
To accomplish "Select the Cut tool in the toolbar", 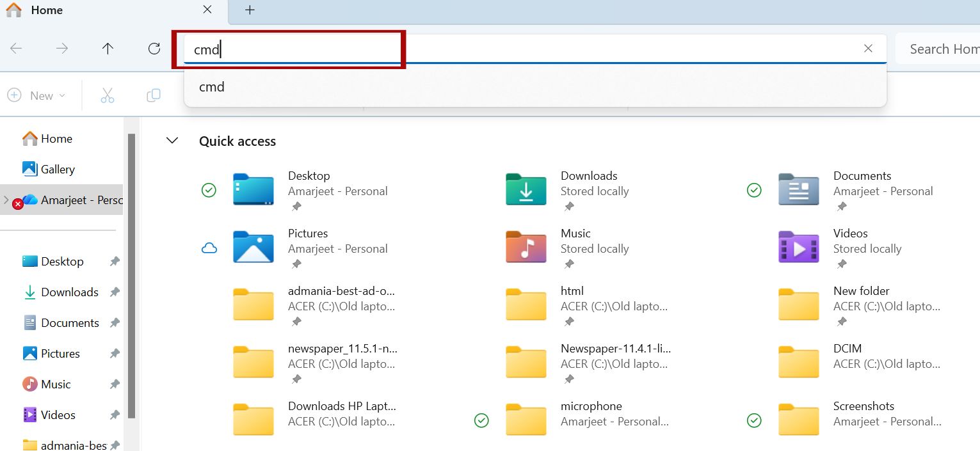I will click(107, 95).
